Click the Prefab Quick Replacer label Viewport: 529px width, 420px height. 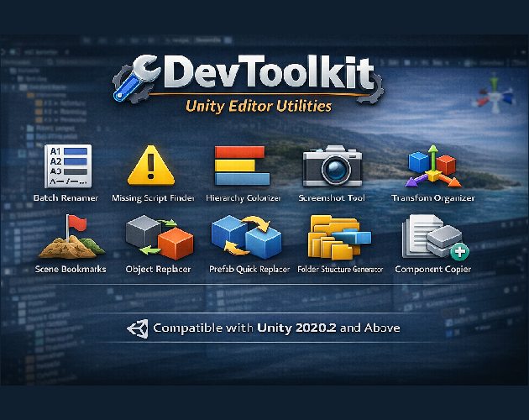pyautogui.click(x=249, y=270)
